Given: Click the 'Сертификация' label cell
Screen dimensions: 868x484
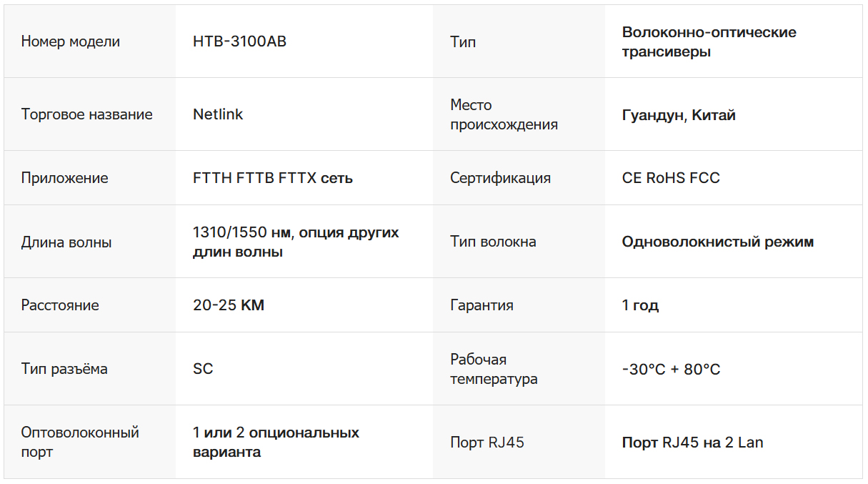Looking at the screenshot, I should 500,178.
